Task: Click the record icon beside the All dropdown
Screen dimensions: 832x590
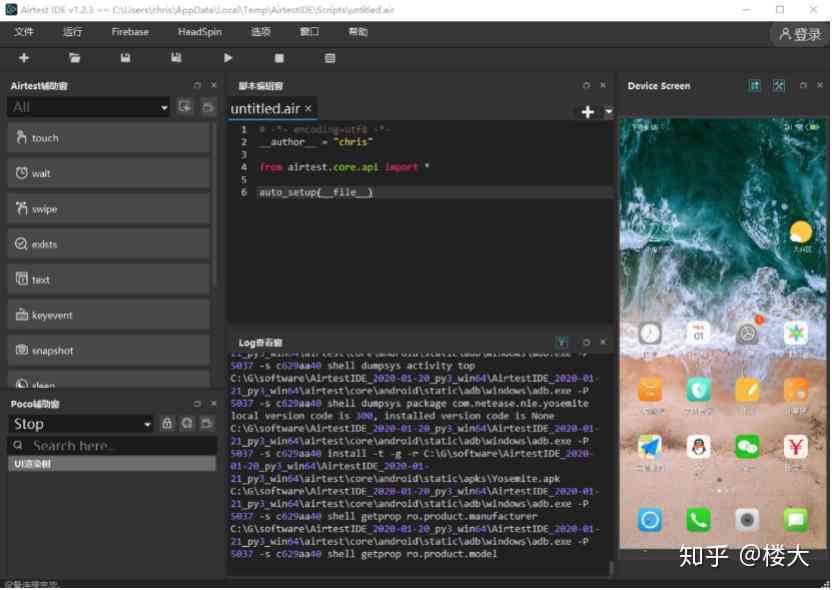Action: click(x=185, y=107)
